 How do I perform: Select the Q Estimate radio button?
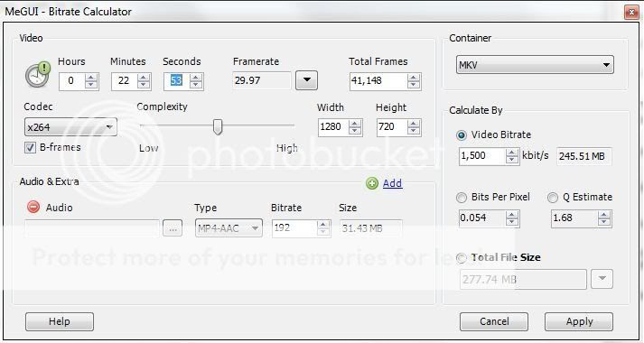click(x=553, y=198)
